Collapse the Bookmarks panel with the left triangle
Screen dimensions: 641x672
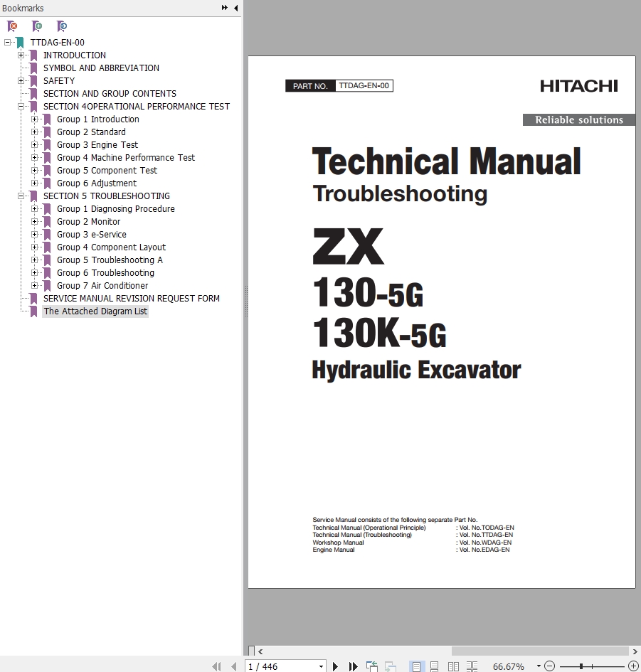pyautogui.click(x=235, y=8)
